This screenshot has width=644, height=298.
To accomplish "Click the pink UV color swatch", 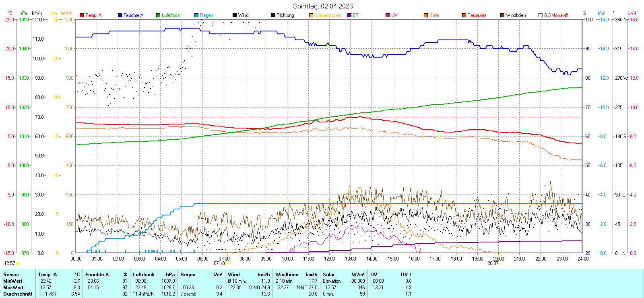I will (388, 15).
